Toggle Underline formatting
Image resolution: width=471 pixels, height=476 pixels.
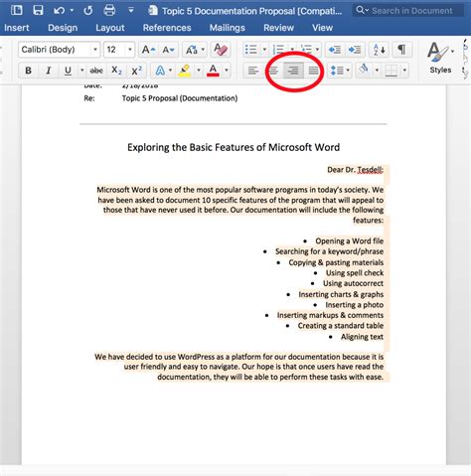[x=68, y=71]
